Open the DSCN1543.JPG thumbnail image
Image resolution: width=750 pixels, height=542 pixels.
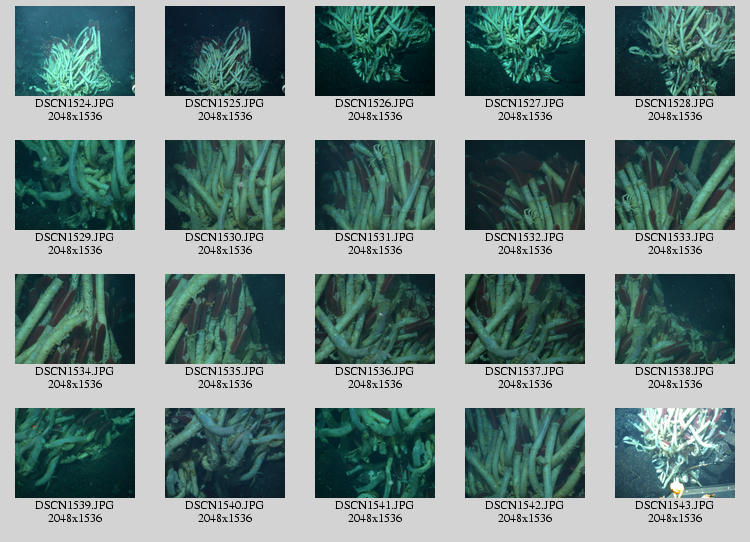coord(675,453)
